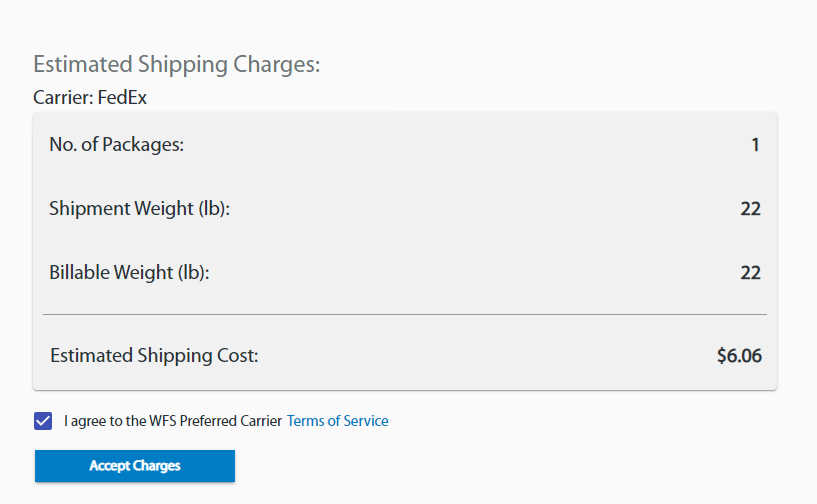The image size is (817, 504).
Task: Click the Estimated Shipping Cost label
Action: click(154, 355)
